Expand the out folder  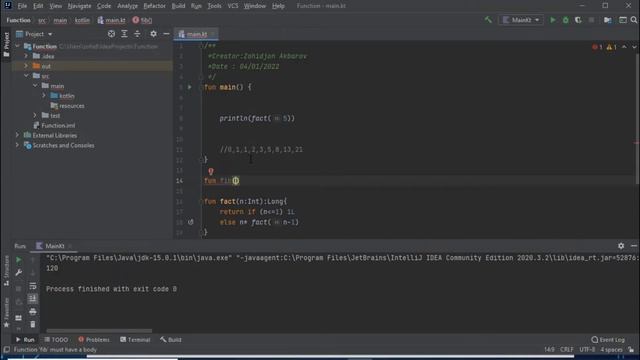[27, 66]
